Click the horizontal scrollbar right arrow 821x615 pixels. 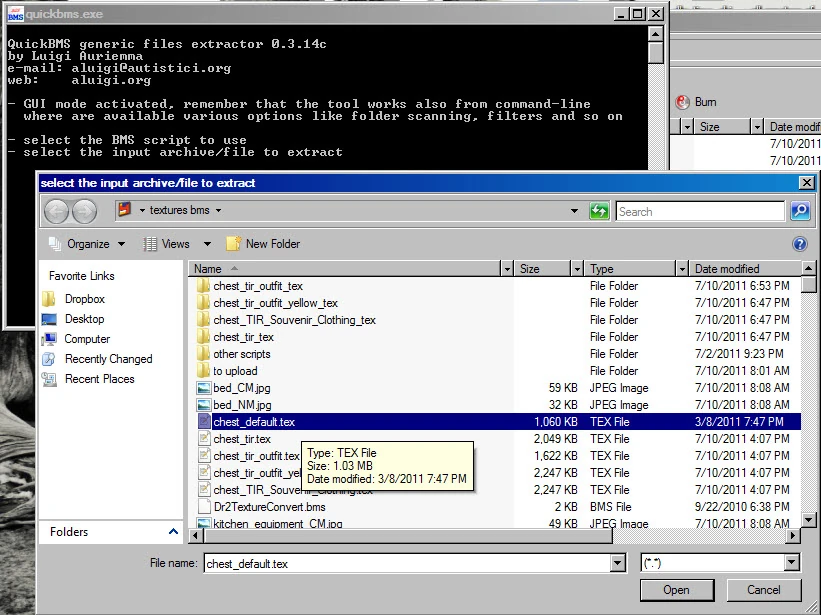click(x=794, y=535)
